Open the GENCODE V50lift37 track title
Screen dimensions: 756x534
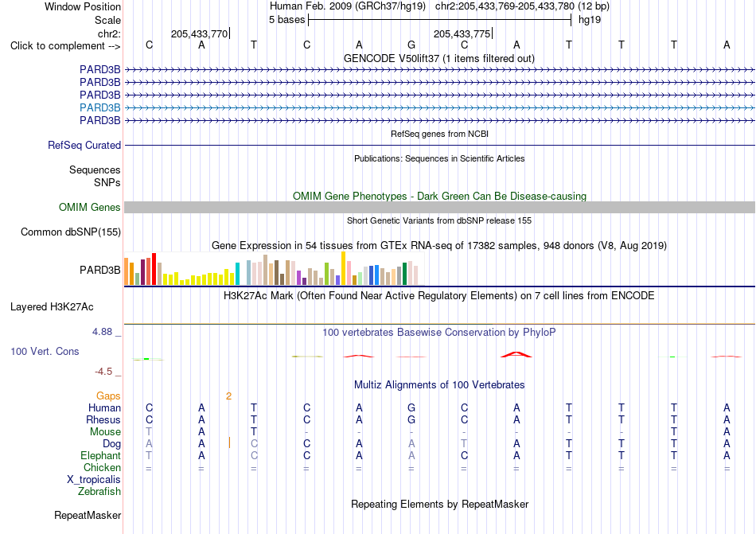[x=439, y=58]
